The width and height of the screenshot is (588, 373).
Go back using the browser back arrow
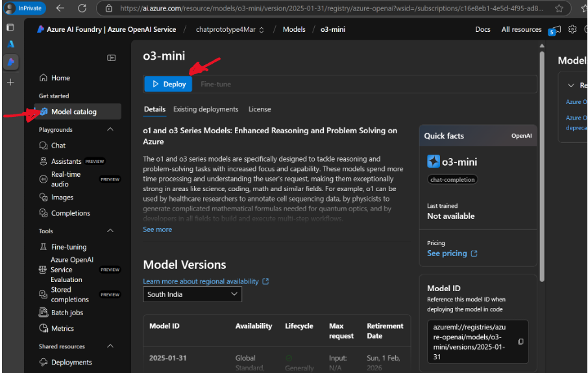[x=60, y=8]
